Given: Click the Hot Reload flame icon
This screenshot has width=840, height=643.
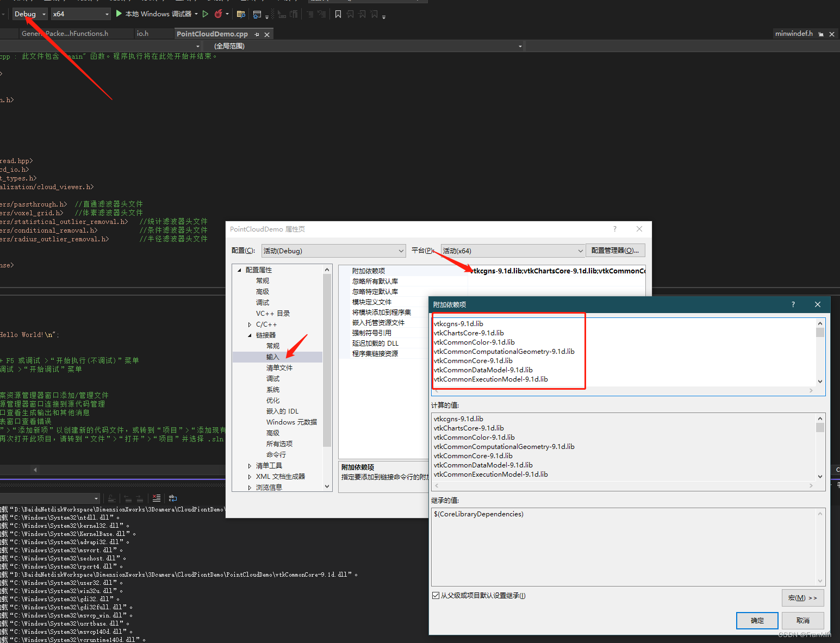Looking at the screenshot, I should coord(219,14).
